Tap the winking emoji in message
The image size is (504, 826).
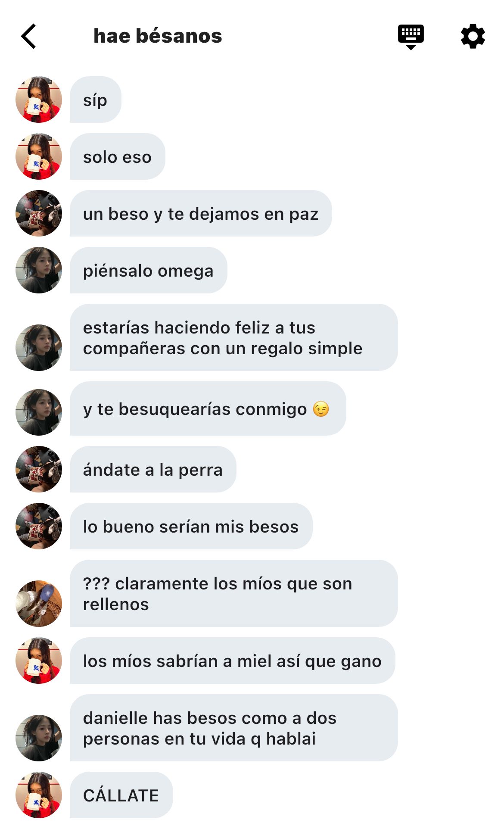tap(321, 409)
